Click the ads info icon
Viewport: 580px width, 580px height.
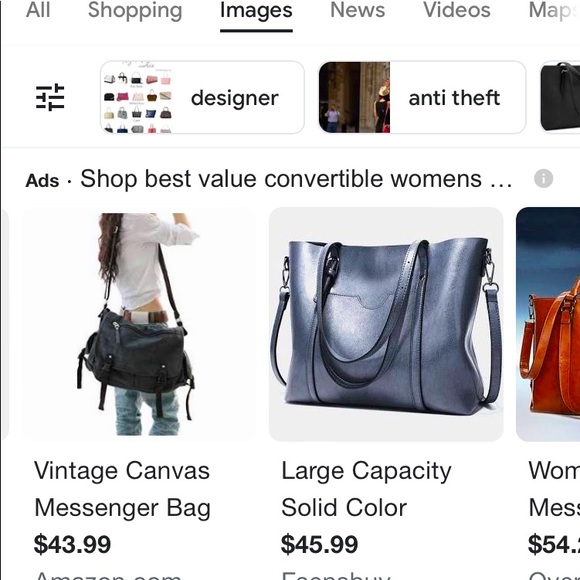pyautogui.click(x=543, y=179)
